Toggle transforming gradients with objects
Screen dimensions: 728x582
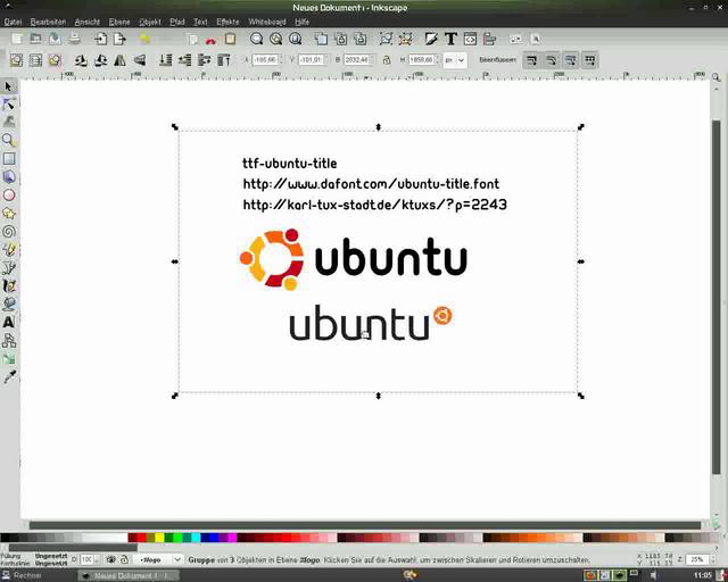[x=571, y=61]
